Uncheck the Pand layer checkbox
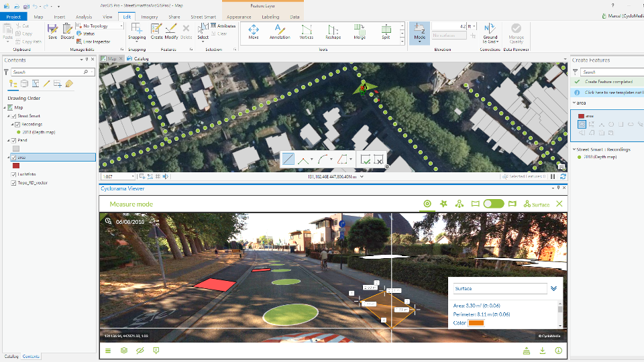 pyautogui.click(x=13, y=140)
